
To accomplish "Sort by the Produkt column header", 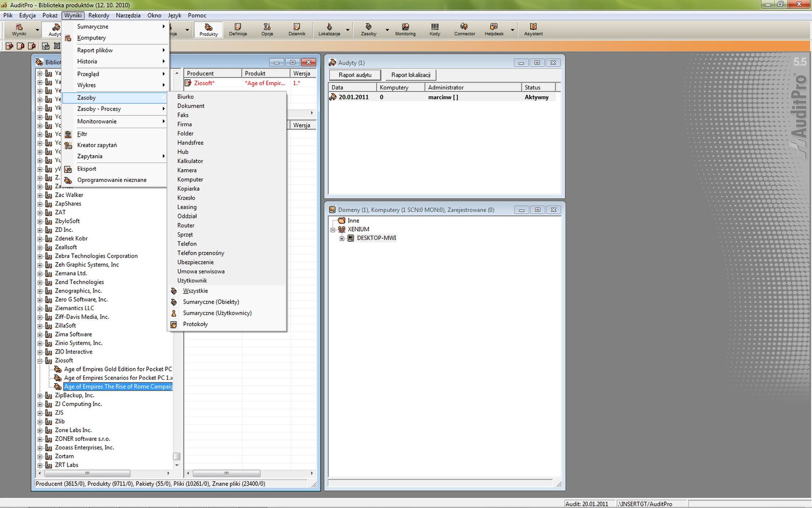I will pos(266,74).
